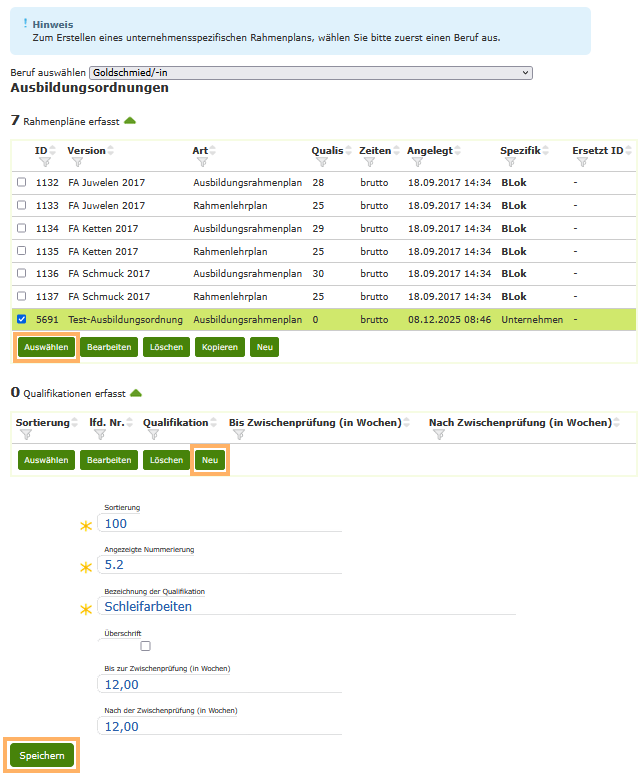Click the filter icon under the Art column
The width and height of the screenshot is (644, 777).
tap(202, 162)
